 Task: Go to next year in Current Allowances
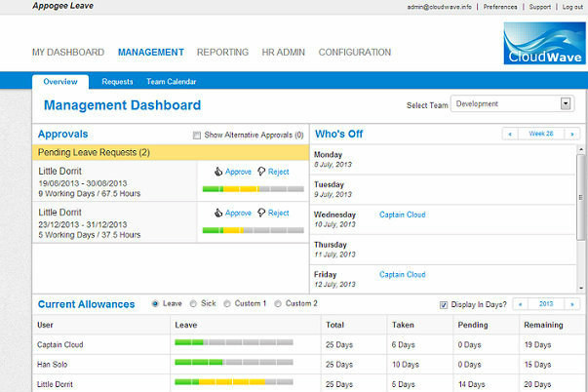571,304
